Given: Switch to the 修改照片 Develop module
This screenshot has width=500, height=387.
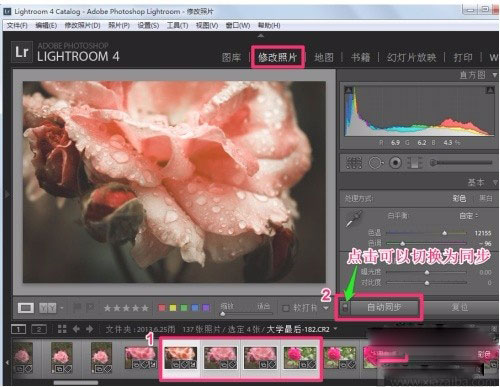Looking at the screenshot, I should click(277, 57).
